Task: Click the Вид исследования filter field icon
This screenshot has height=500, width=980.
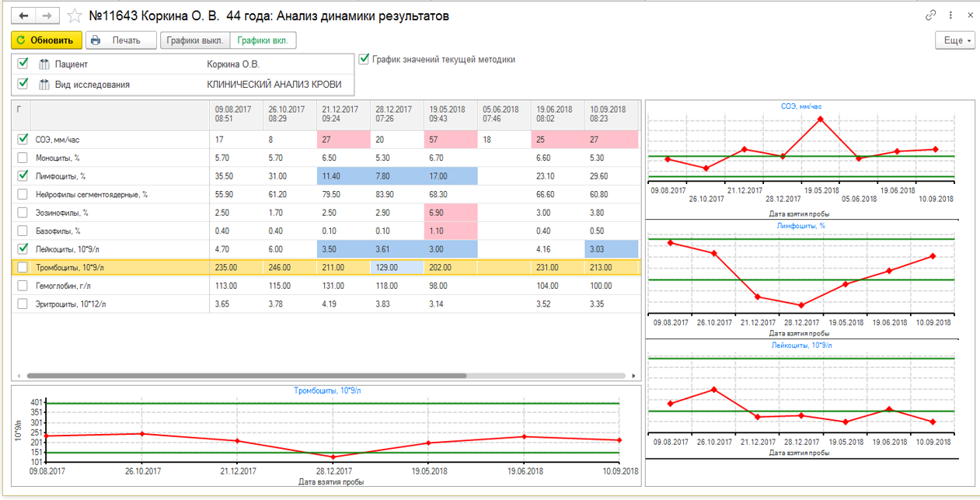Action: pos(44,84)
